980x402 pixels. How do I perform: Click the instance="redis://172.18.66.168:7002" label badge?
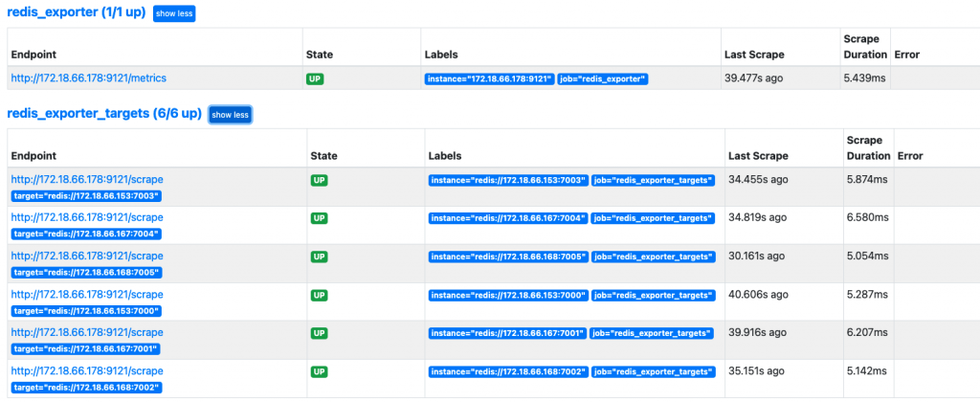[509, 372]
